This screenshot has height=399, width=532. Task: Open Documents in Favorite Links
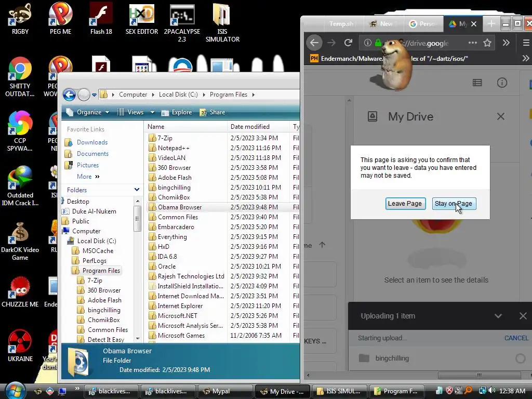point(92,154)
